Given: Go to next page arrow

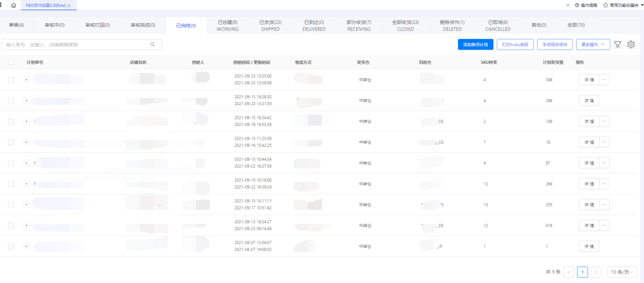Looking at the screenshot, I should 596,272.
